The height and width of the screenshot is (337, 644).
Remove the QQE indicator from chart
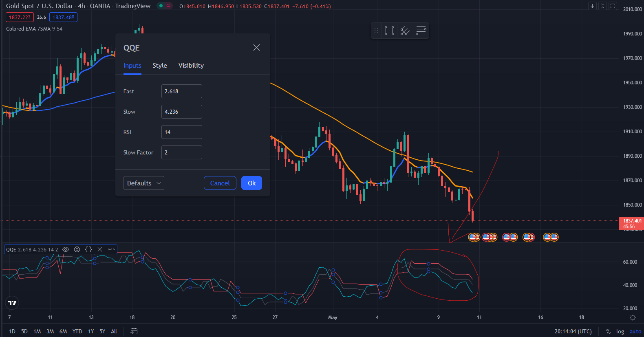[x=100, y=249]
